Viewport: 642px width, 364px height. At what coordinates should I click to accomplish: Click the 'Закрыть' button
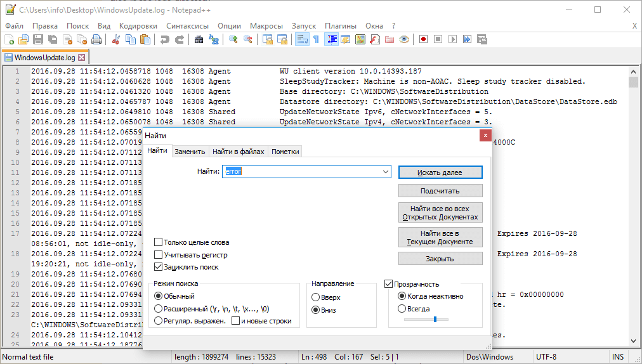point(440,259)
